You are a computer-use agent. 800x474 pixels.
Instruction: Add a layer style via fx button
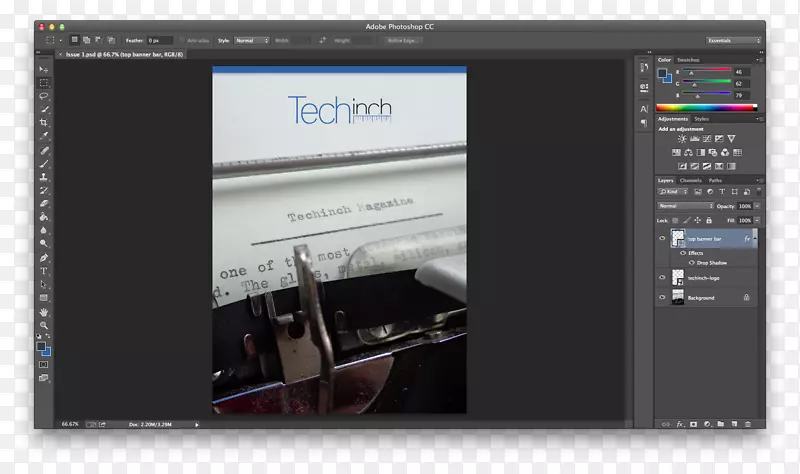coord(680,424)
